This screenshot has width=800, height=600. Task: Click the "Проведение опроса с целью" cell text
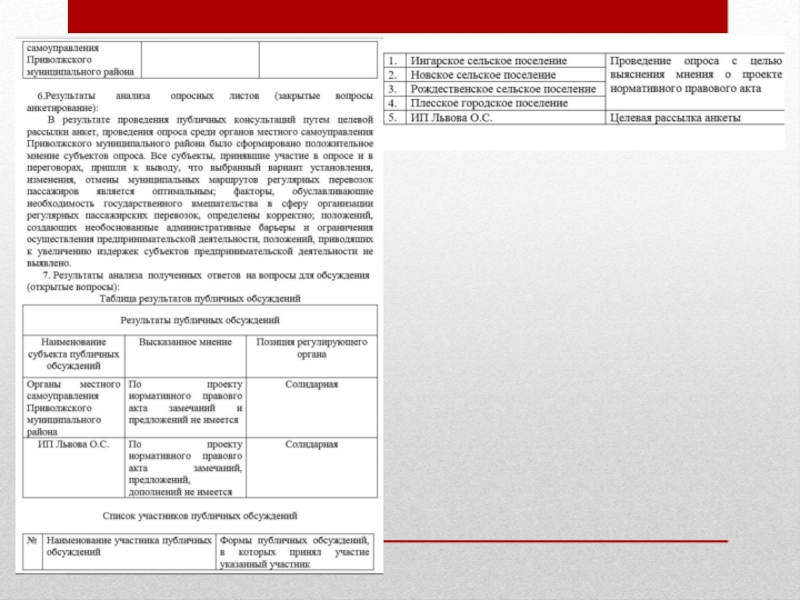click(696, 74)
